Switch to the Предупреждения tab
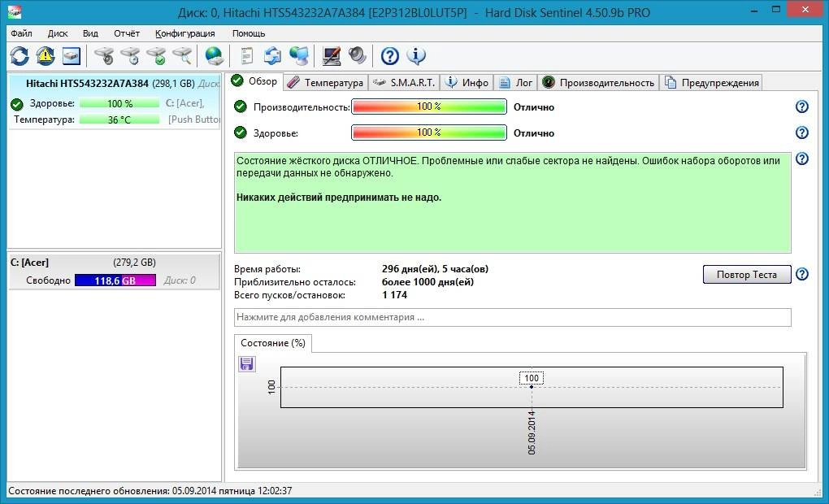 [712, 82]
